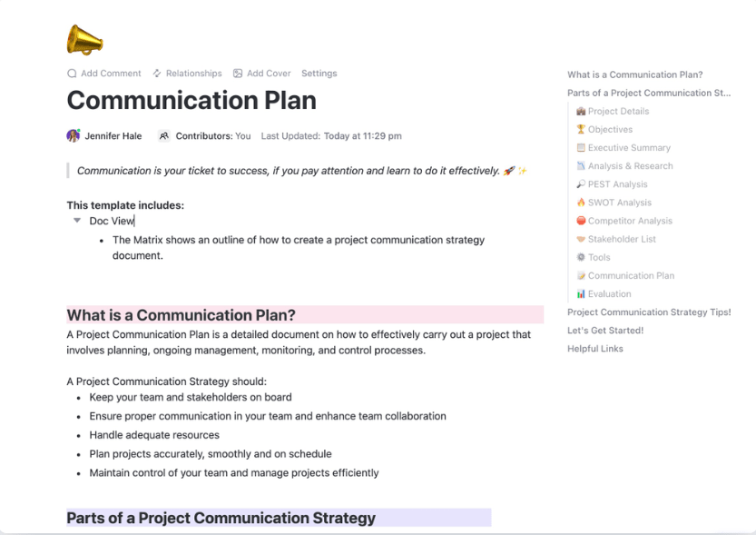Click the Relationships link icon

(157, 74)
